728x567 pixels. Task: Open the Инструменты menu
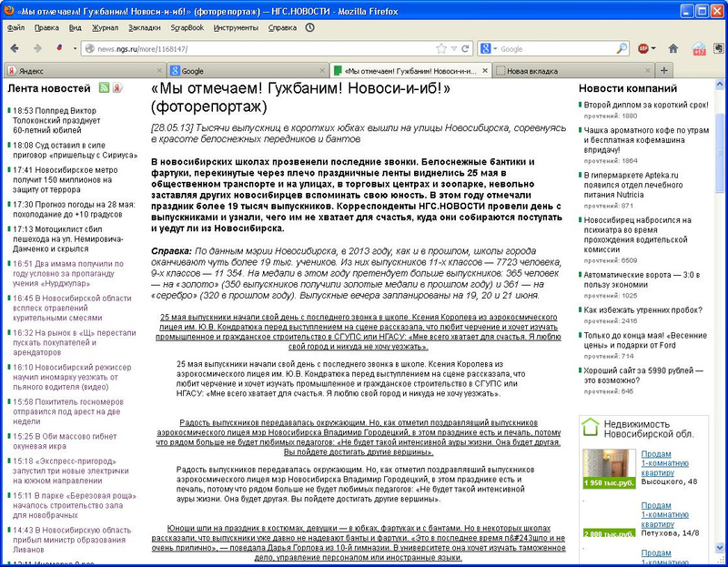click(236, 28)
